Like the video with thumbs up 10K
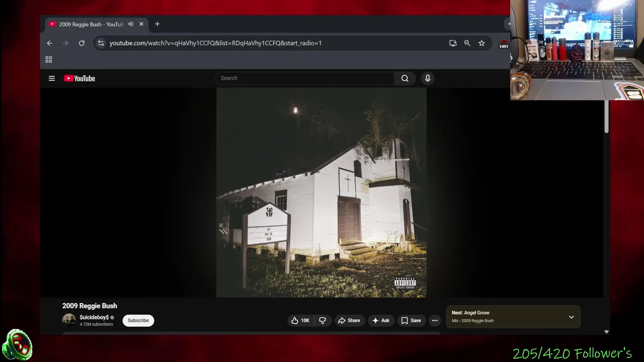644x362 pixels. [x=300, y=321]
